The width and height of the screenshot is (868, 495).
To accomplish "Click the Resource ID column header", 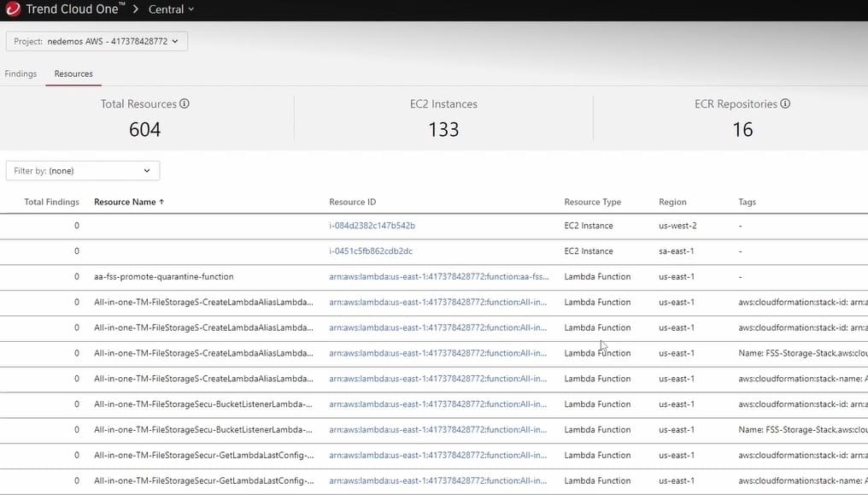I will coord(352,203).
